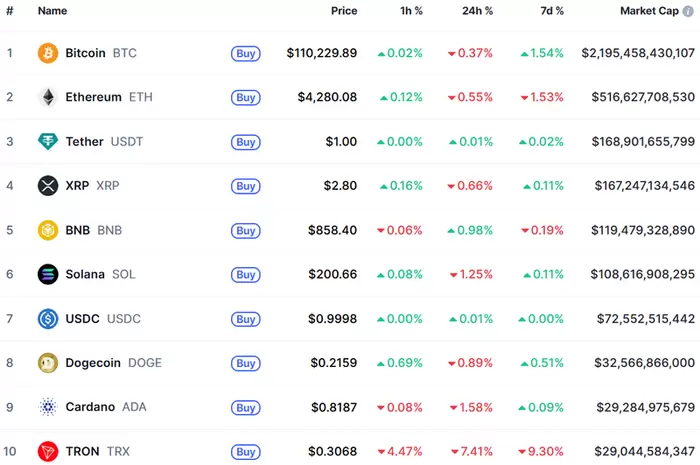This screenshot has width=700, height=465.
Task: Click the XRP logo icon
Action: [x=48, y=186]
